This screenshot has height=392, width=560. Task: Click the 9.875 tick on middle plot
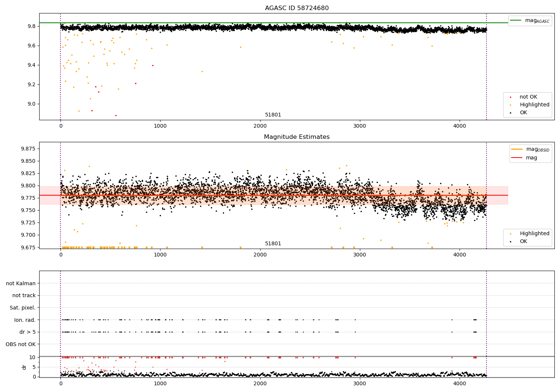coord(28,149)
